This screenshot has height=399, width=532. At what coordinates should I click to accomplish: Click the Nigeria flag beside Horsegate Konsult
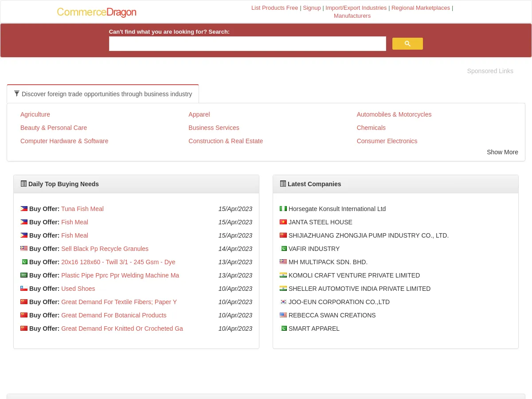[283, 208]
